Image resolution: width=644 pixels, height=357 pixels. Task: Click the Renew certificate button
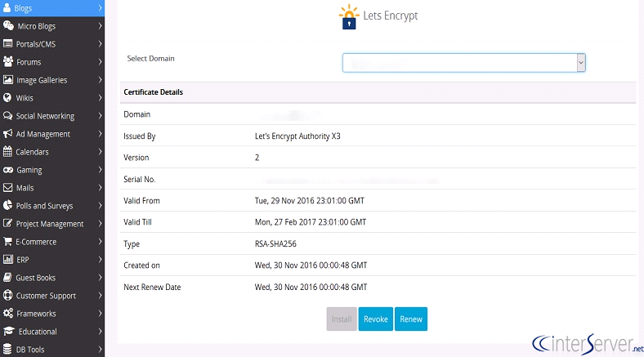(x=411, y=319)
